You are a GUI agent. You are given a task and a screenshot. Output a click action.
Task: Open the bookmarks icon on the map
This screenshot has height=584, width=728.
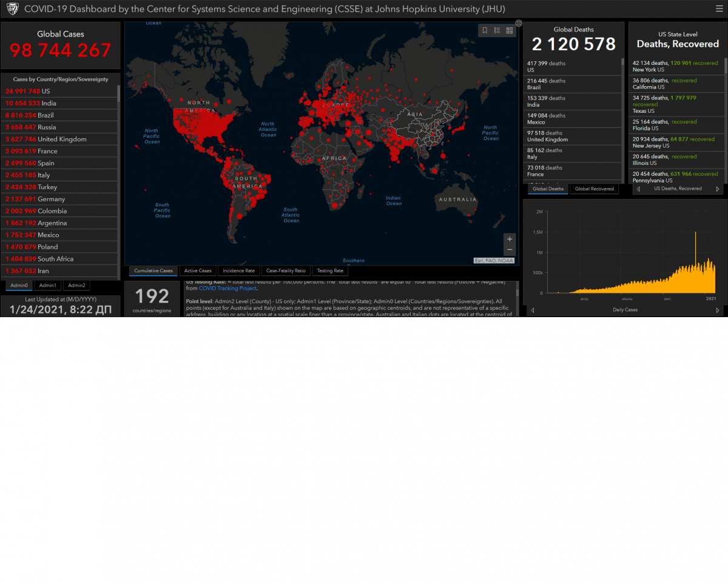point(485,30)
